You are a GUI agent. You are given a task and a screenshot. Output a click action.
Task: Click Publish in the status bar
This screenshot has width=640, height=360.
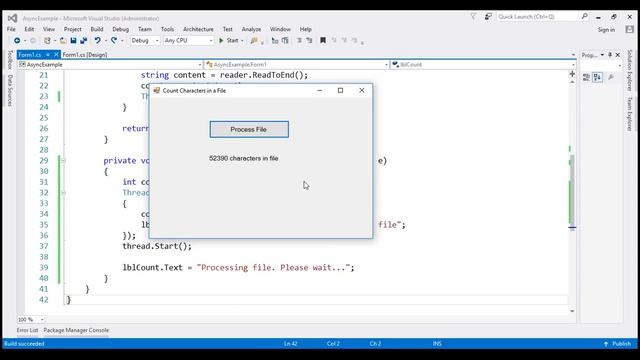(618, 344)
